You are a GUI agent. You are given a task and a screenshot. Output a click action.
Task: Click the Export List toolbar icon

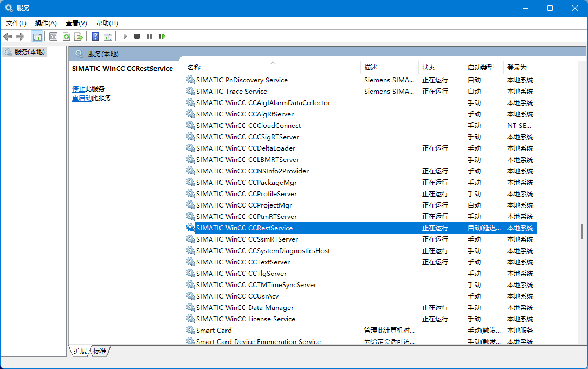(x=79, y=36)
